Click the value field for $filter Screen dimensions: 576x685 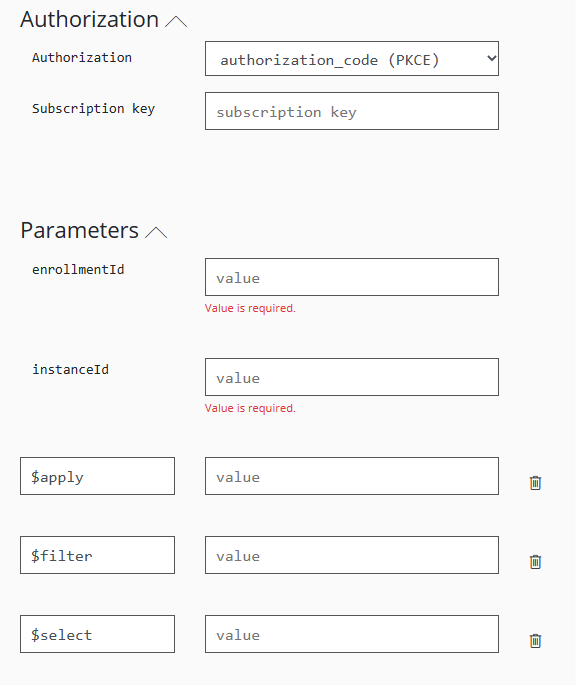[352, 555]
